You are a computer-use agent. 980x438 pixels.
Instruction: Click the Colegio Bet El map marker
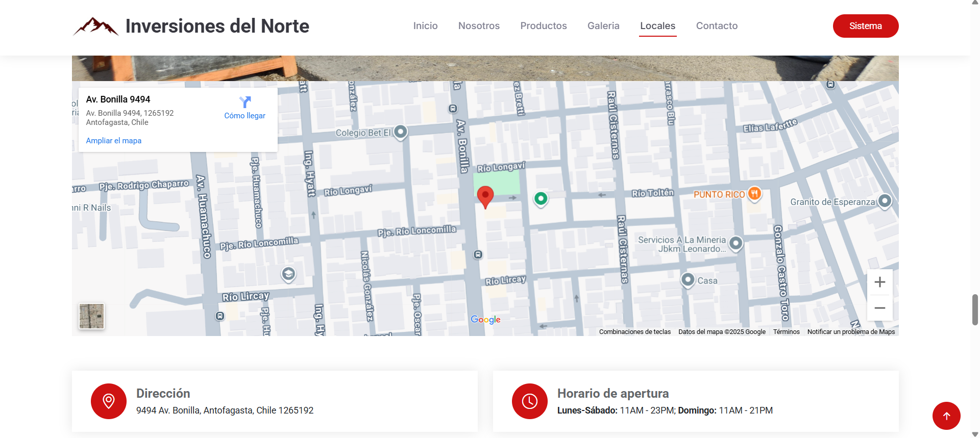click(401, 132)
